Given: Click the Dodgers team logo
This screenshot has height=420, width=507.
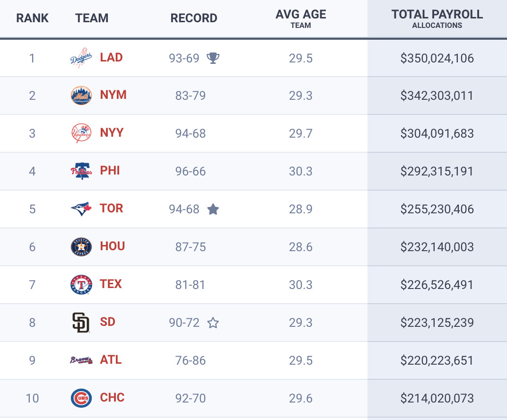Looking at the screenshot, I should point(81,58).
